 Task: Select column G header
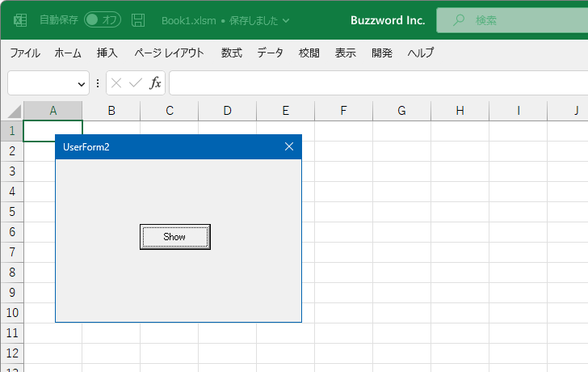402,111
